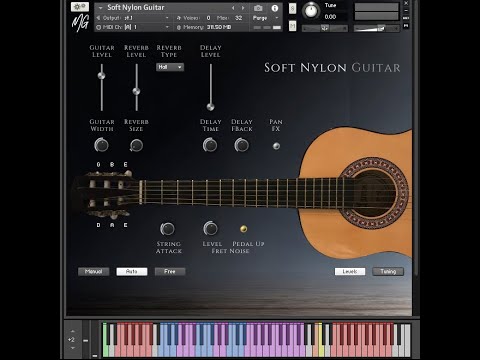Go to next instrument preset arrow
Viewport: 480px width, 360px height.
coord(243,8)
